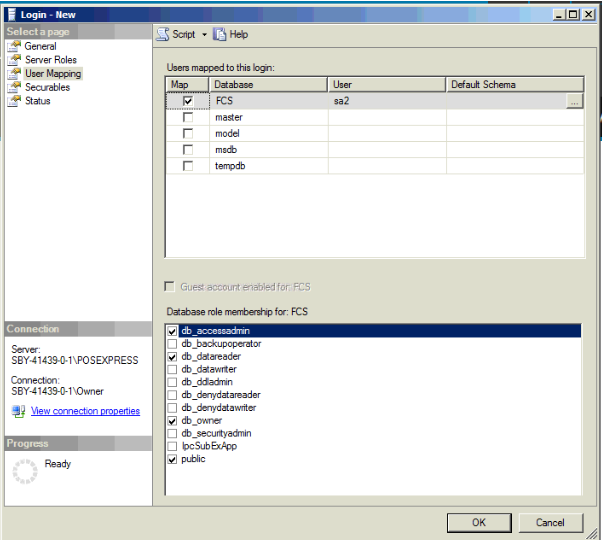
Task: Click the connection properties icon
Action: coord(18,411)
